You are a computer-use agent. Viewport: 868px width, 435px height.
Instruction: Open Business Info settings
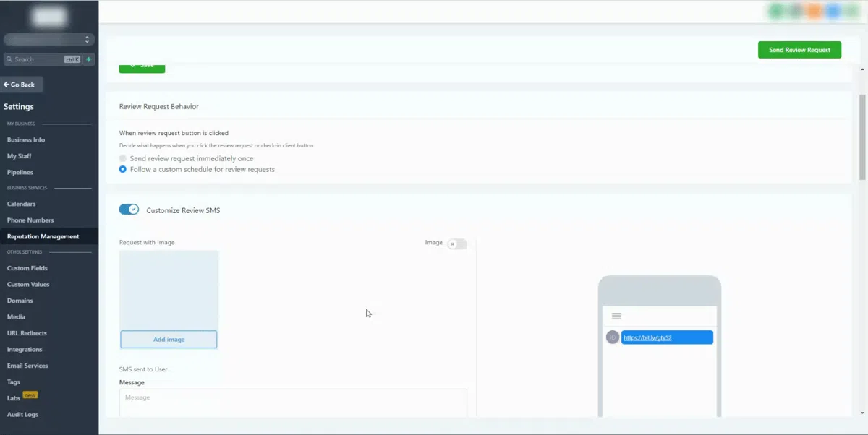(x=26, y=140)
